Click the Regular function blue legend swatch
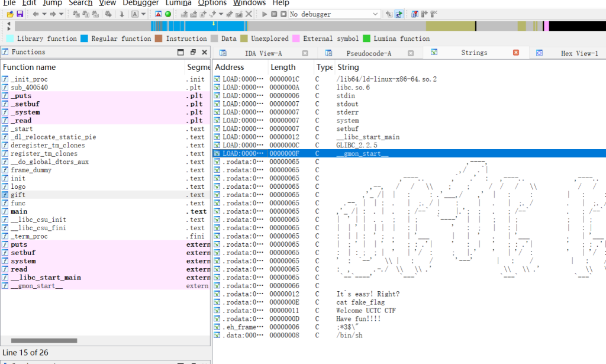This screenshot has height=364, width=606. tap(84, 38)
